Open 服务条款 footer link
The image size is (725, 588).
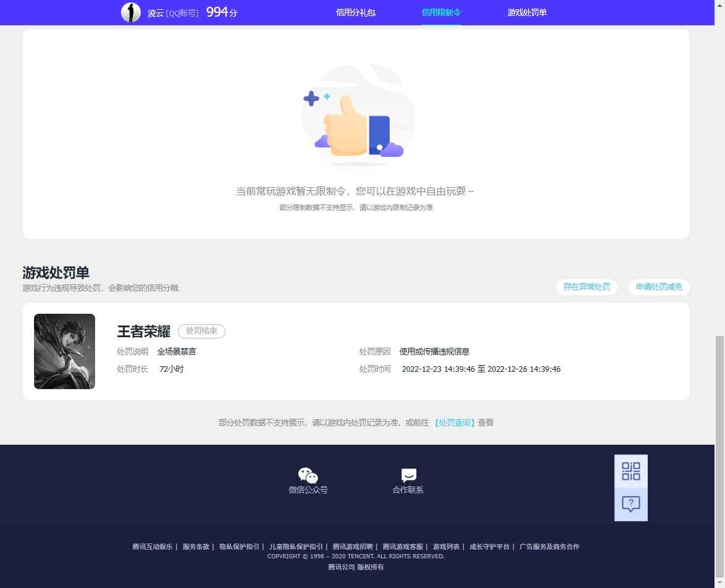tap(196, 547)
